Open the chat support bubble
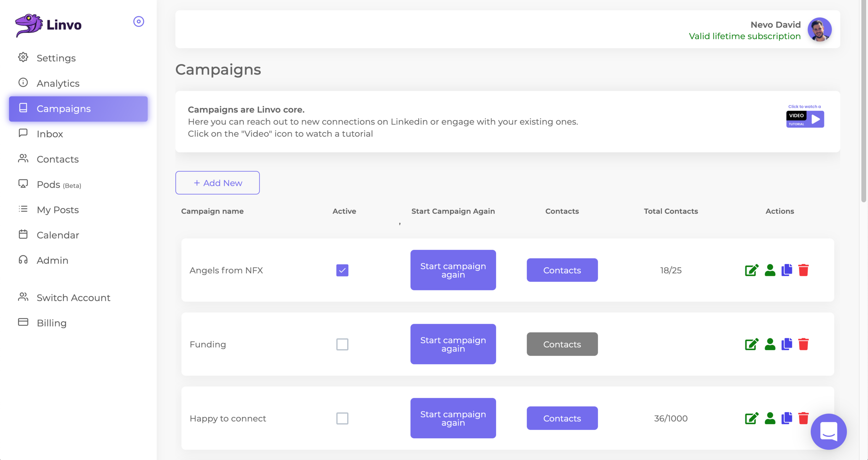Screen dimensions: 868x460 [828, 432]
